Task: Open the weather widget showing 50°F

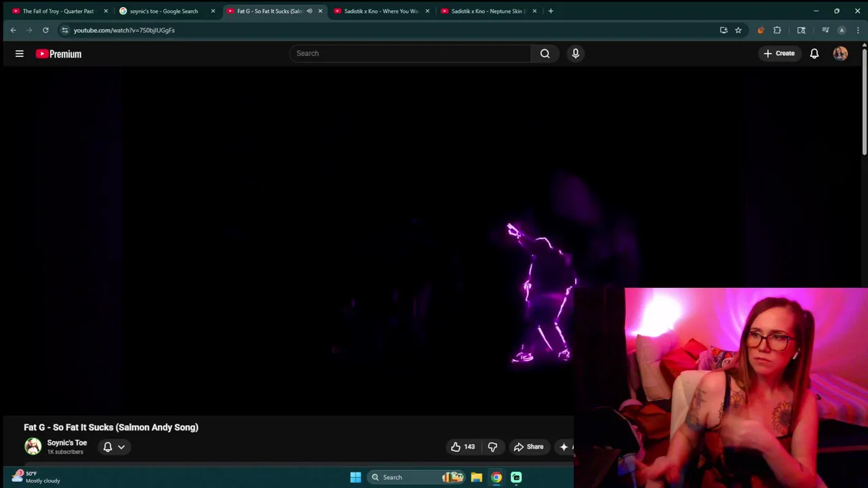Action: pyautogui.click(x=37, y=477)
